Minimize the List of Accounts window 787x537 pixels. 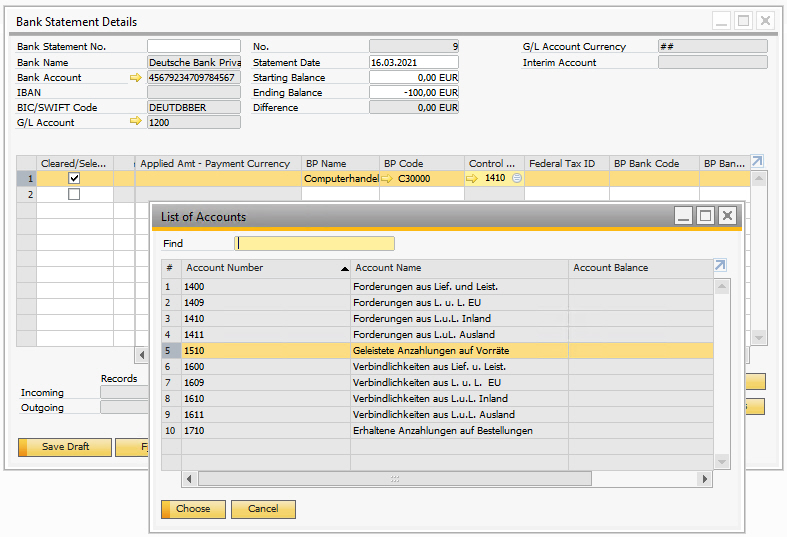(x=683, y=216)
